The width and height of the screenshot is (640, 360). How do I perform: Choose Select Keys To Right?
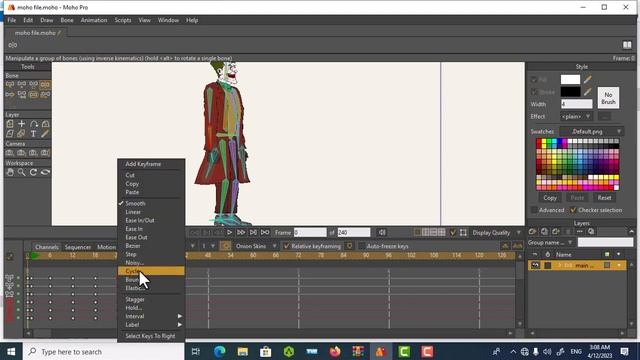(151, 336)
